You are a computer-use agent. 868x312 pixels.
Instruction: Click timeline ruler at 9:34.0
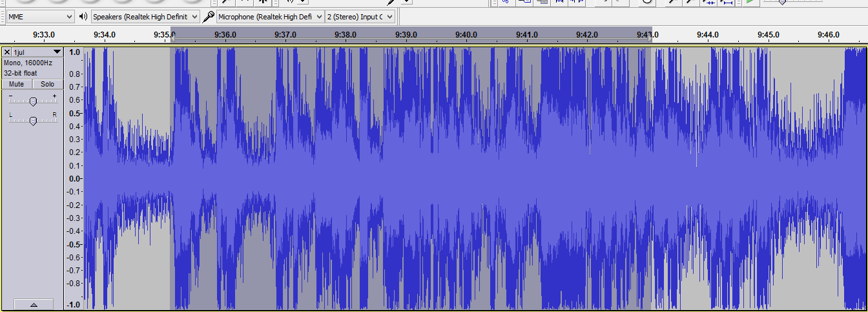[x=104, y=34]
